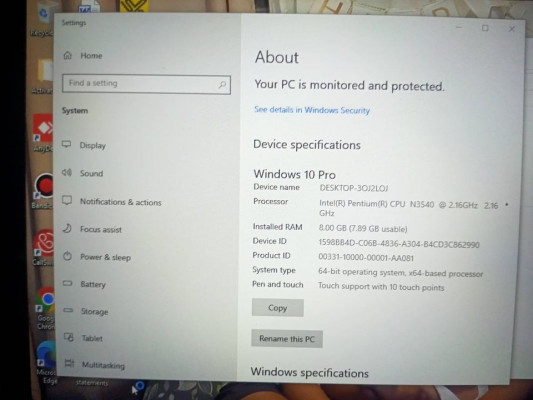Click the Device specifications heading

[x=307, y=145]
